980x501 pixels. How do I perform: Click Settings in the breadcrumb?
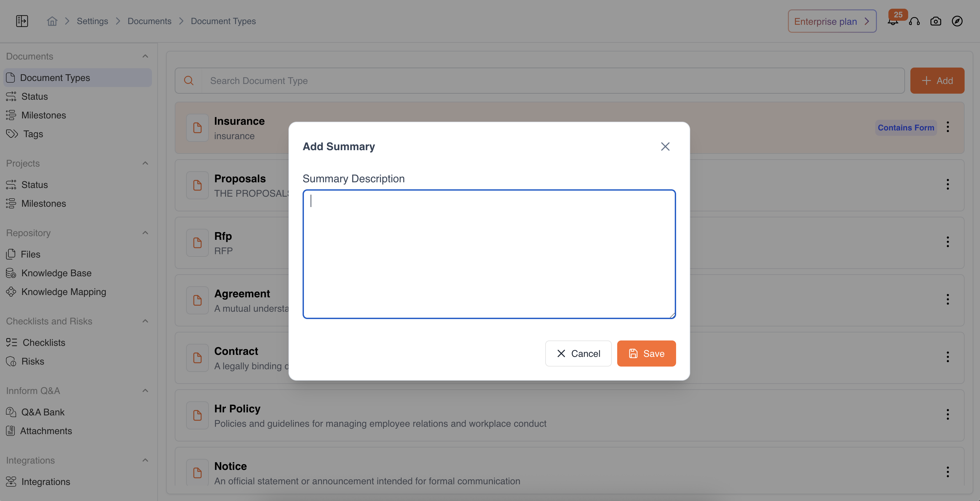pyautogui.click(x=92, y=21)
